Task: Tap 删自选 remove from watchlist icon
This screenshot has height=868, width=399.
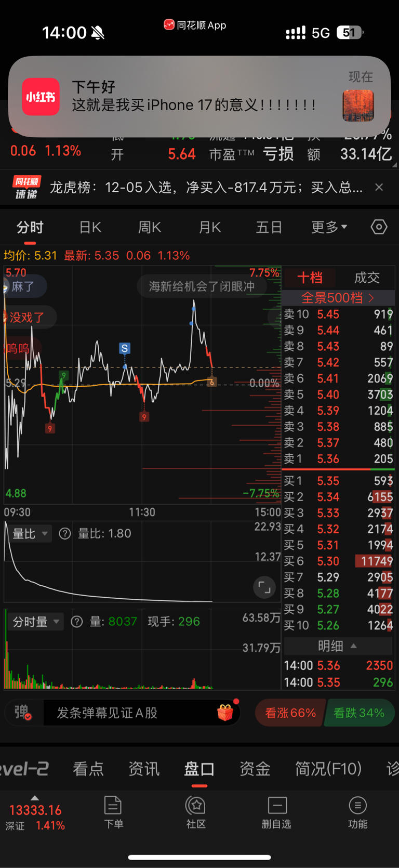Action: point(276,812)
